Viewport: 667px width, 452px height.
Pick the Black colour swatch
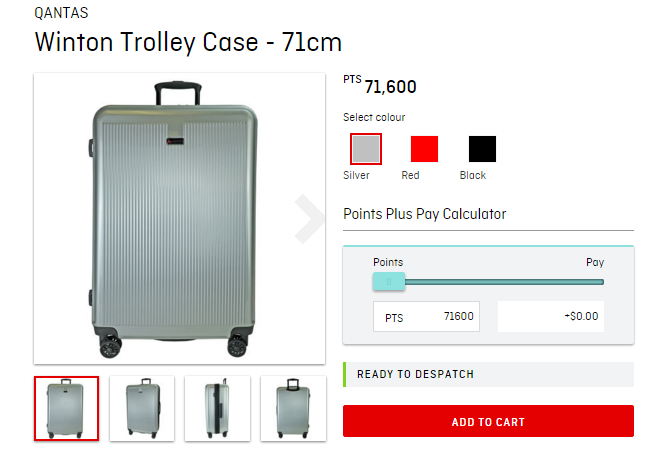(482, 149)
